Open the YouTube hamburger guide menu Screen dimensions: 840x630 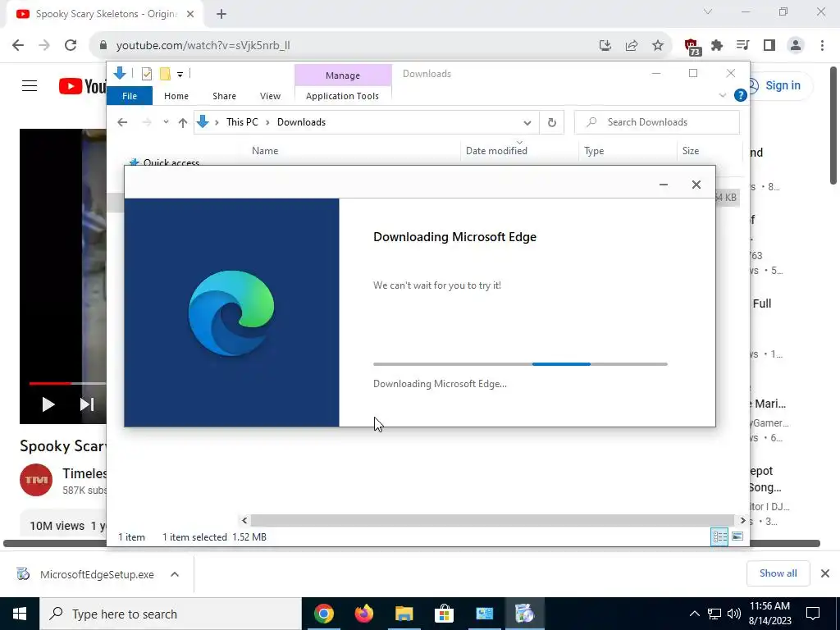[30, 85]
